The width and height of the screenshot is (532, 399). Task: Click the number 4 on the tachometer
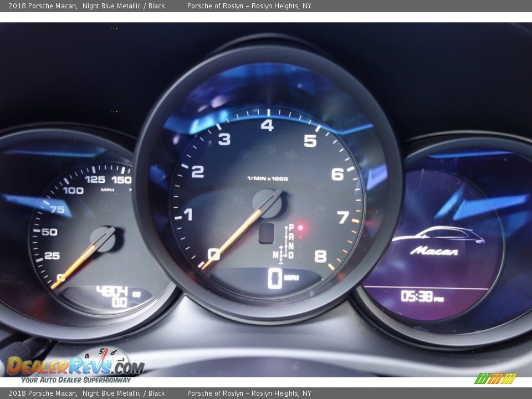tap(267, 125)
